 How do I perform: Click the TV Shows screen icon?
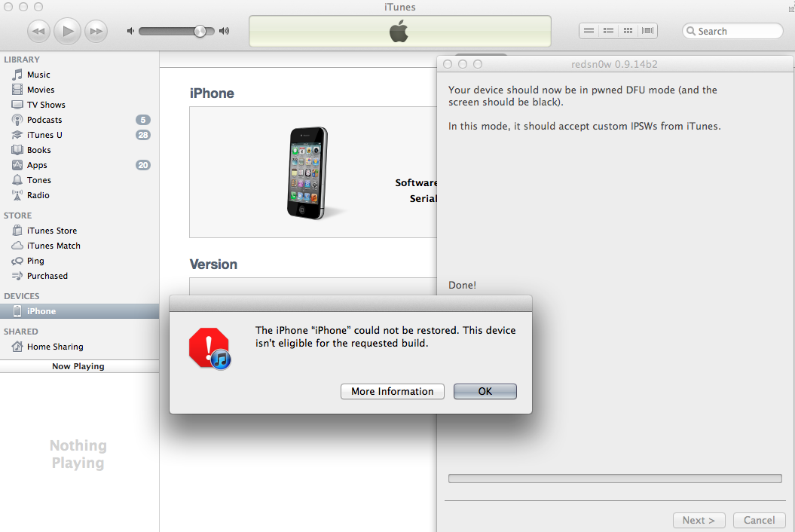tap(17, 105)
